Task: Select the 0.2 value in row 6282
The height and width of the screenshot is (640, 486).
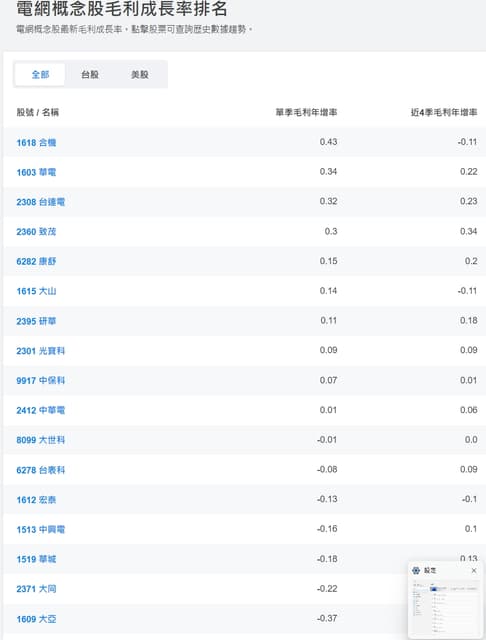Action: (x=471, y=261)
